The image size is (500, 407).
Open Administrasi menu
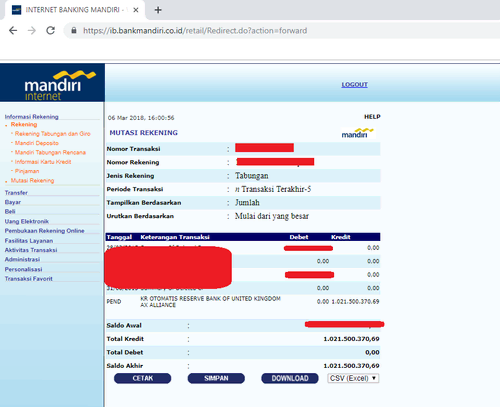click(x=22, y=259)
